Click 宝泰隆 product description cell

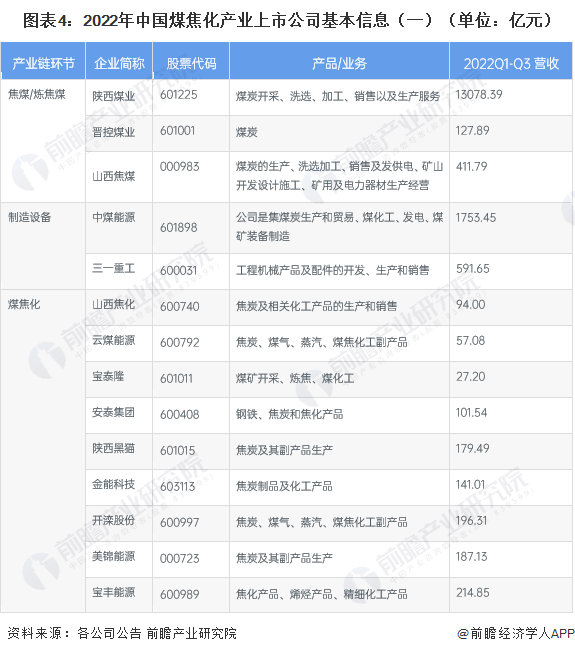(x=339, y=380)
